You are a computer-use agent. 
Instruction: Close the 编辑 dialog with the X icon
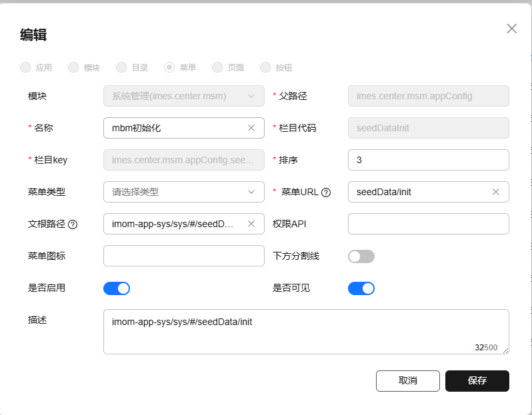pyautogui.click(x=511, y=29)
